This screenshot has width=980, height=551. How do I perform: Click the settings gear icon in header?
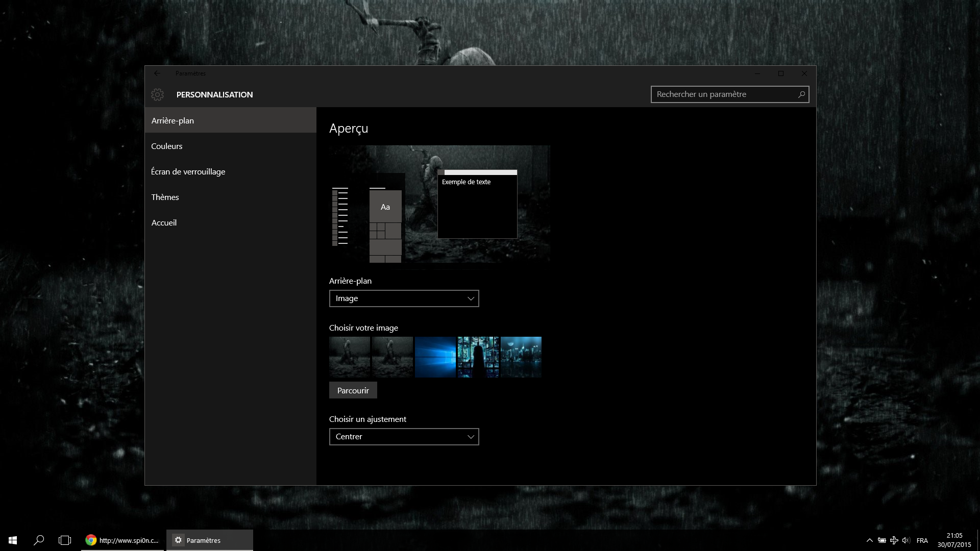pyautogui.click(x=158, y=94)
